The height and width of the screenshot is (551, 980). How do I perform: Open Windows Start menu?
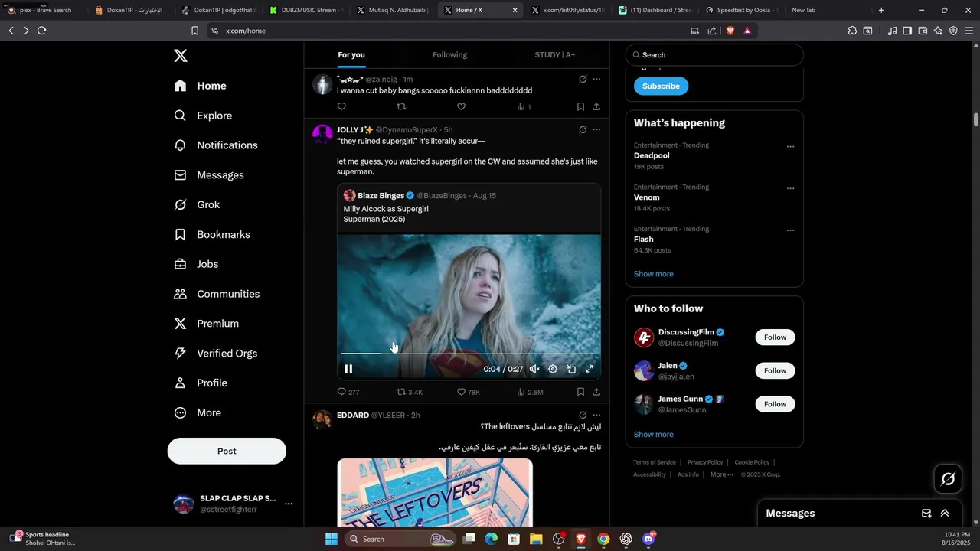click(x=332, y=539)
